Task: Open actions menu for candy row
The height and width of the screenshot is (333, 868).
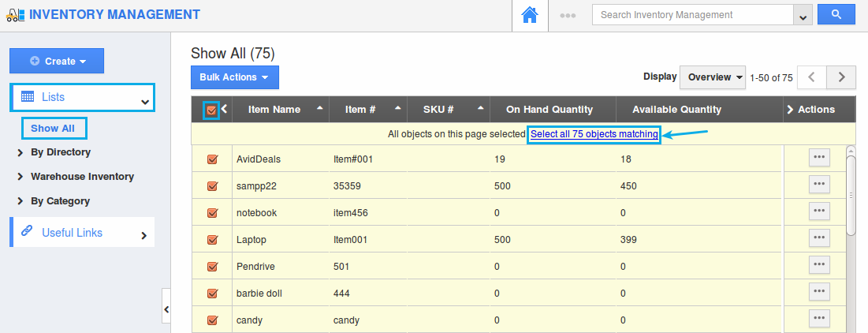Action: [x=819, y=319]
